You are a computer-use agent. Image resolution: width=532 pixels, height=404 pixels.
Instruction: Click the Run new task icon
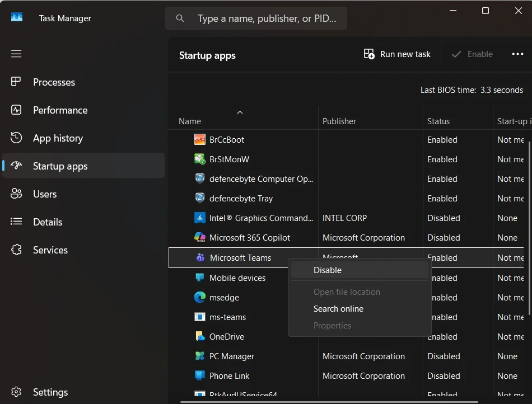[369, 54]
